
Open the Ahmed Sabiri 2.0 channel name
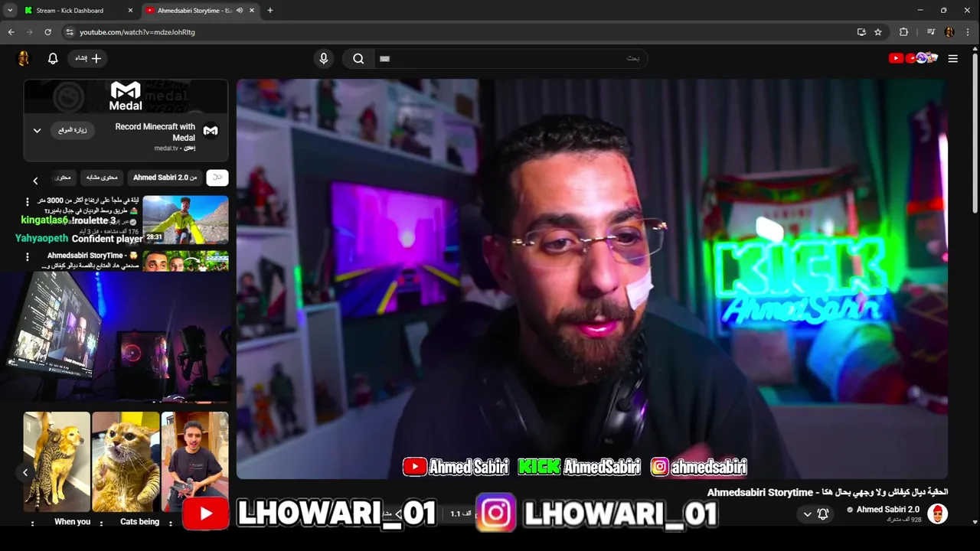(x=888, y=510)
